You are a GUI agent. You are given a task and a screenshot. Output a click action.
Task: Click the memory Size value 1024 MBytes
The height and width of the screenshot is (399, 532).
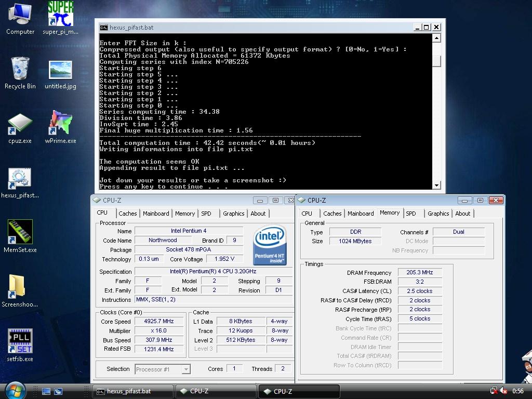click(x=355, y=241)
